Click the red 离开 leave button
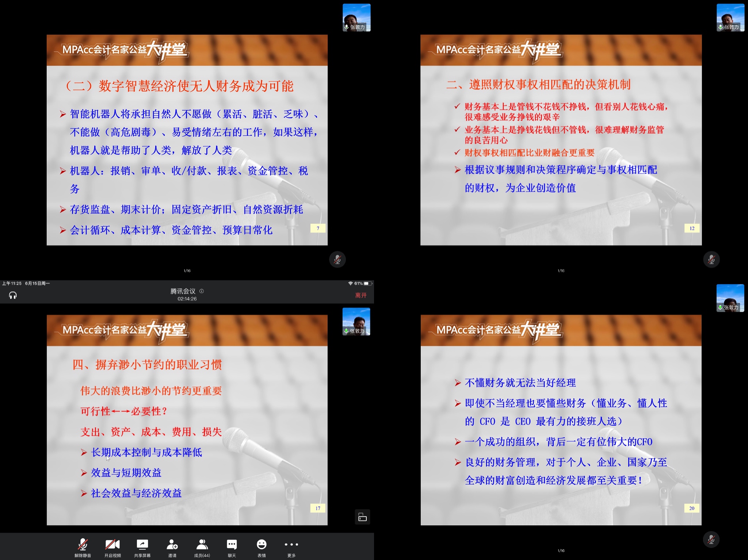The height and width of the screenshot is (560, 748). [x=361, y=295]
